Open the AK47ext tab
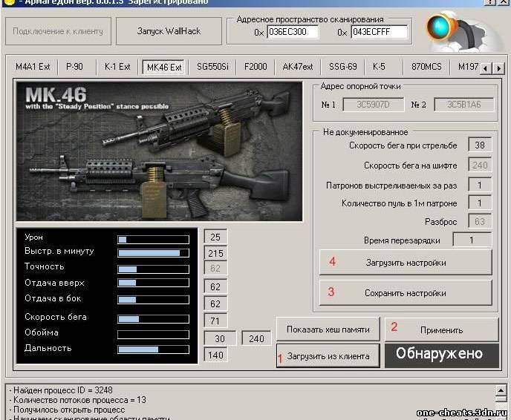 [x=298, y=67]
